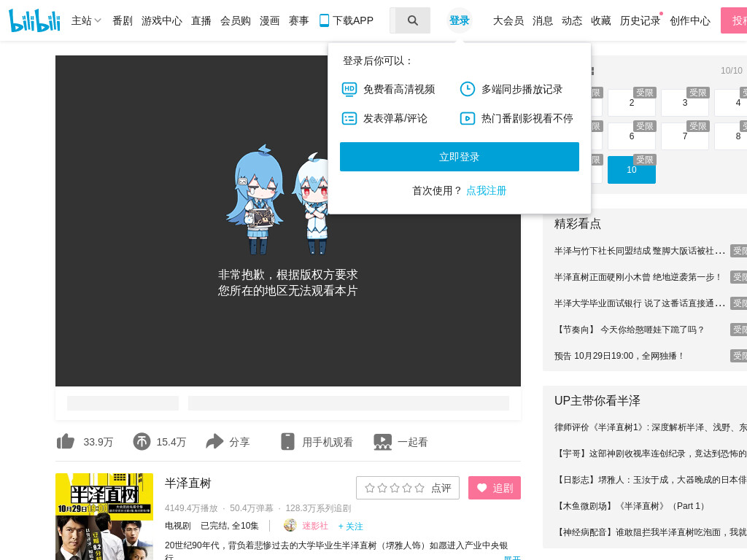
Task: Click the coin 投币 icon
Action: [x=142, y=441]
